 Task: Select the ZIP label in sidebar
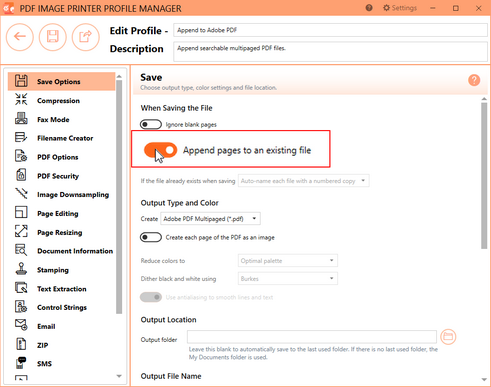[x=42, y=345]
